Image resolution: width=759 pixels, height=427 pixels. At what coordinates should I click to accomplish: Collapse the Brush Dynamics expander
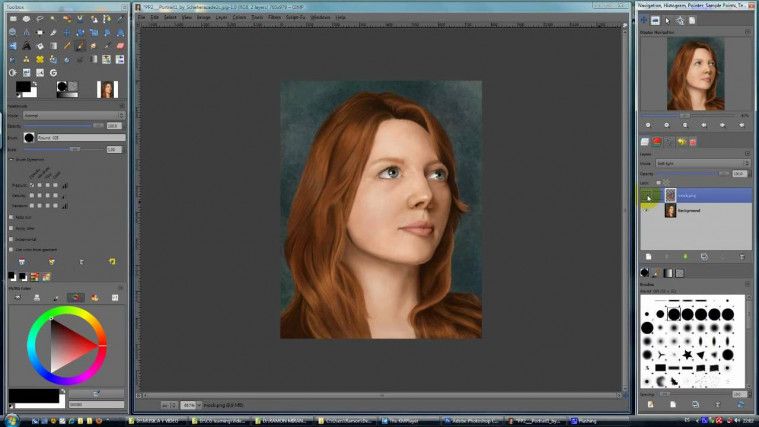(x=12, y=159)
